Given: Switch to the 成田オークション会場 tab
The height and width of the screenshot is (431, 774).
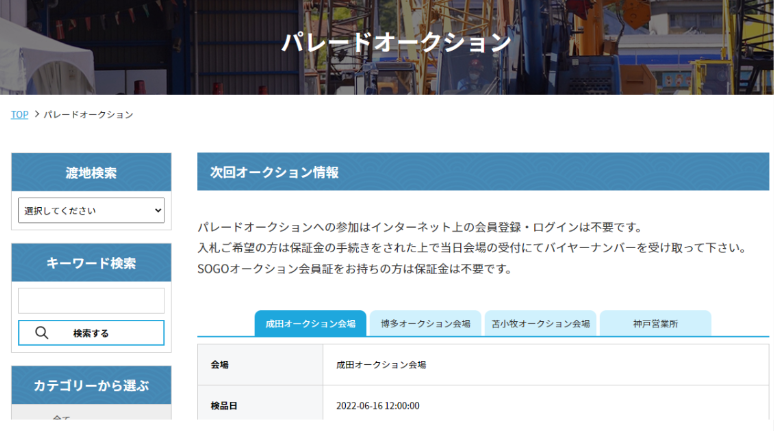Looking at the screenshot, I should (x=310, y=324).
